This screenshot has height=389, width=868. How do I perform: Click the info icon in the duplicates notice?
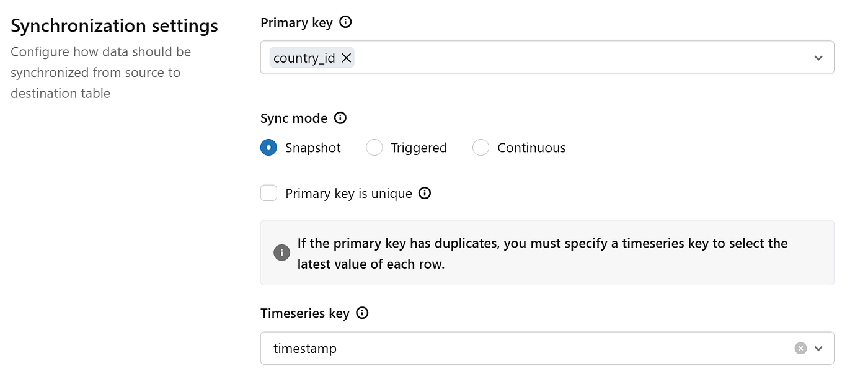[x=281, y=253]
